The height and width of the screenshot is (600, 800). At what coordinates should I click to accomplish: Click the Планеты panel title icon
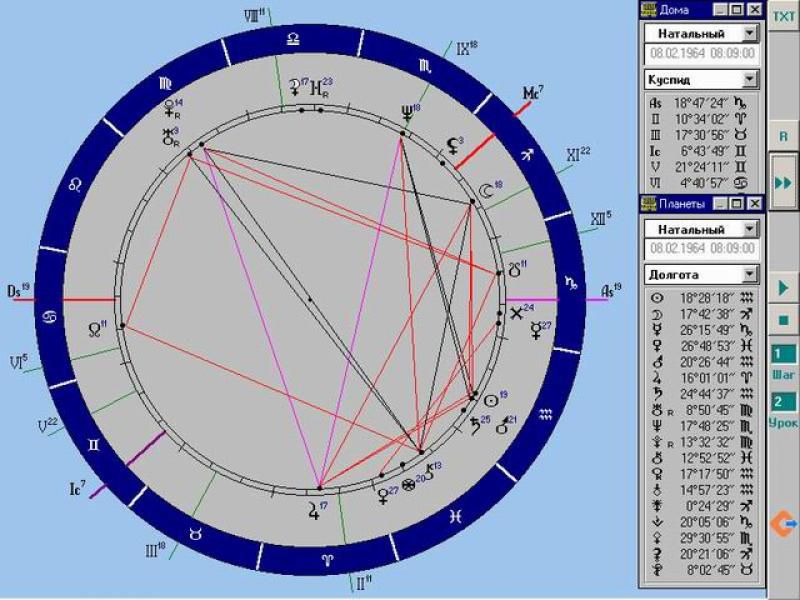(649, 204)
